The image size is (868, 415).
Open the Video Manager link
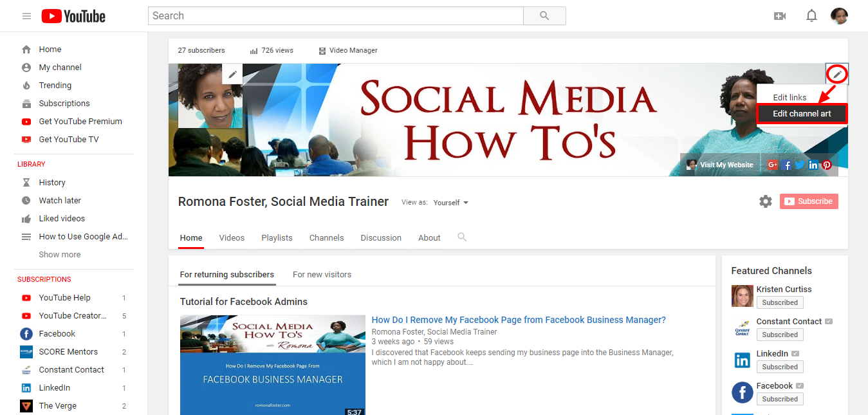tap(347, 50)
